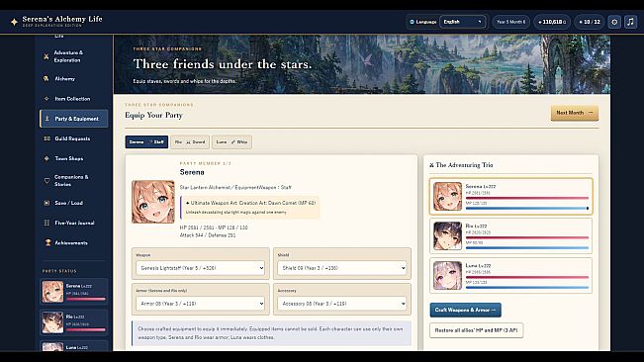Open settings gear in top bar
Screen dimensions: 644x362
coord(614,22)
